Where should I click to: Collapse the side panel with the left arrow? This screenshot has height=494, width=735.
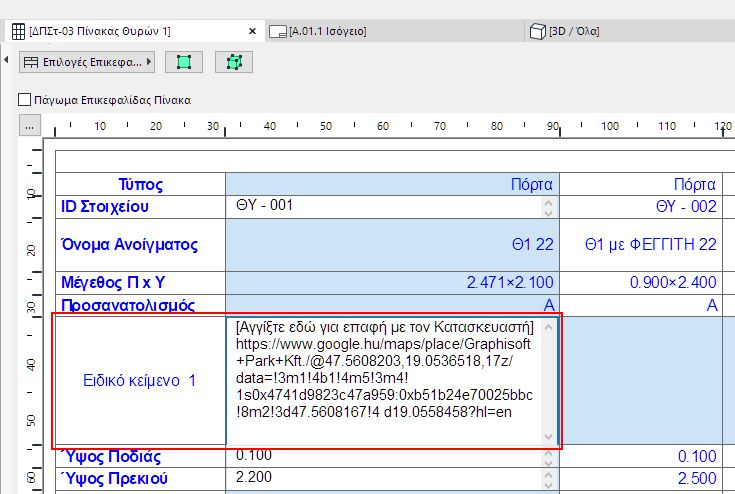tap(6, 60)
